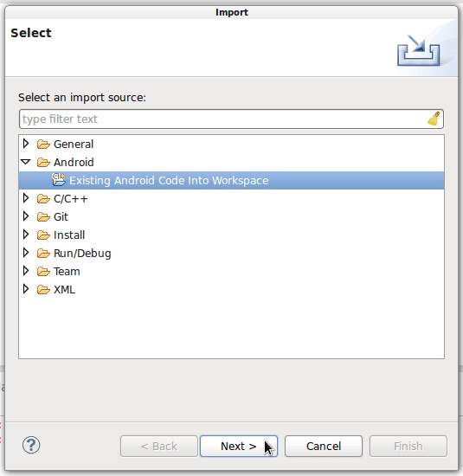
Task: Select the Team tree item label
Action: point(67,272)
